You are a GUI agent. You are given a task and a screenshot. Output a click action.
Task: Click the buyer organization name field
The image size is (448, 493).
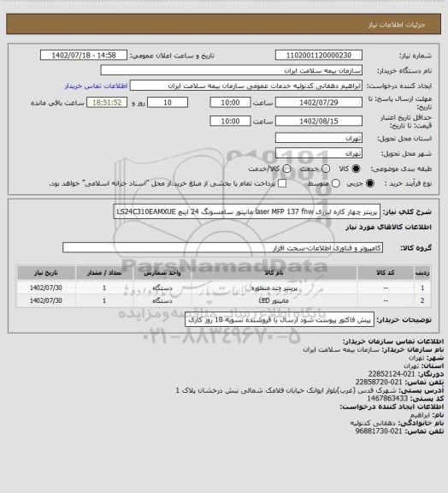click(x=231, y=70)
